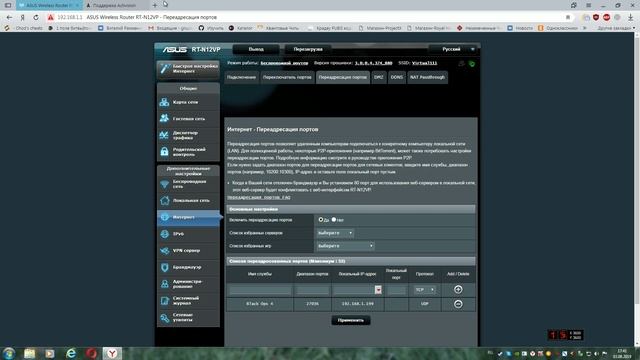Open the Русский language dropdown
640x360 pixels.
(x=454, y=49)
